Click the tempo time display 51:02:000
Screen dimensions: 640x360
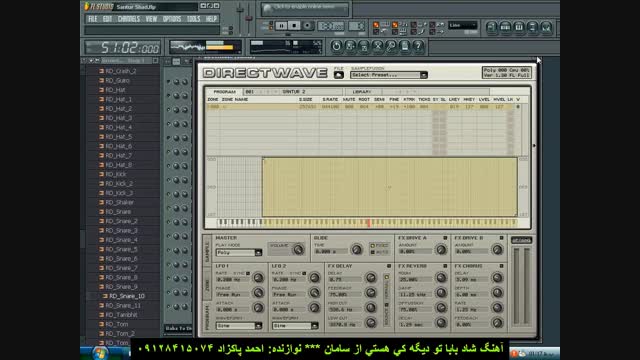[x=123, y=48]
